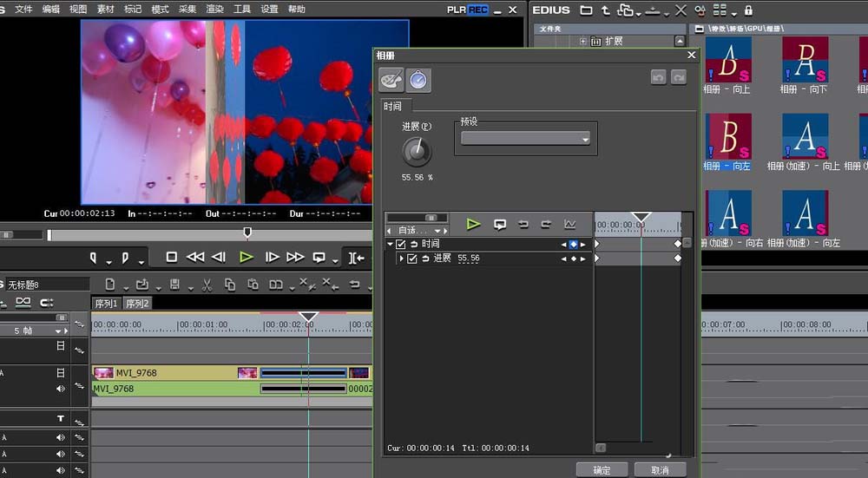Click the redo icon in 相册 dialog header
868x478 pixels.
(x=679, y=77)
